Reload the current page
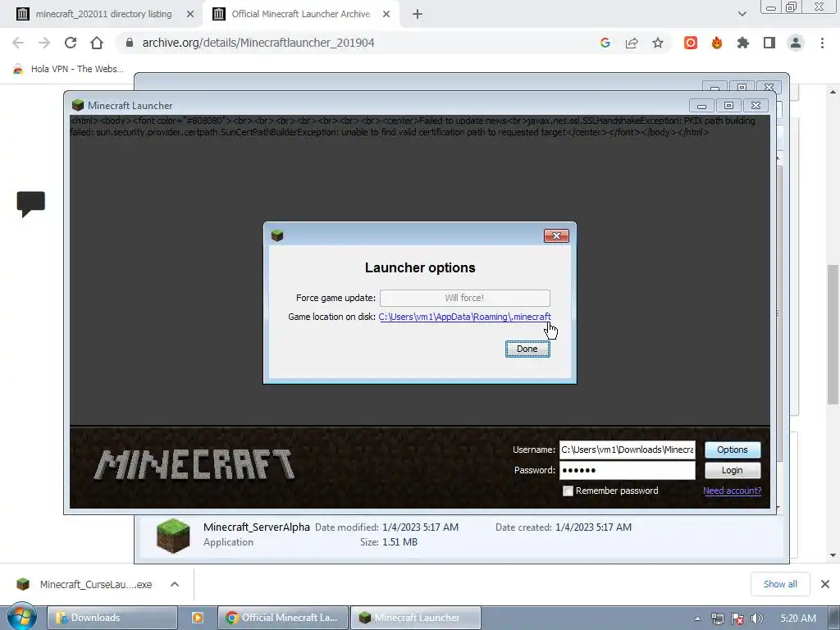The width and height of the screenshot is (840, 630). (71, 43)
